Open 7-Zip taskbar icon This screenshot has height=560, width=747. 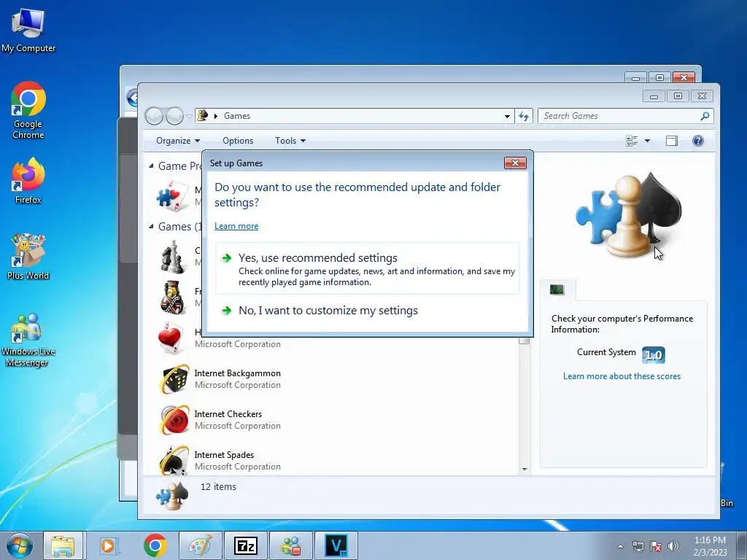tap(246, 545)
